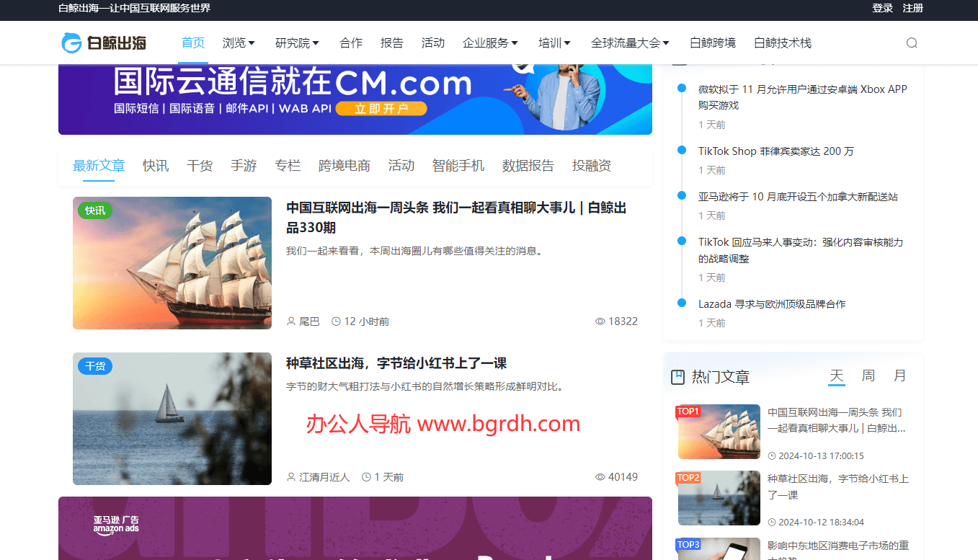
Task: Click the bookmark icon beside 热门文章
Action: click(x=678, y=375)
